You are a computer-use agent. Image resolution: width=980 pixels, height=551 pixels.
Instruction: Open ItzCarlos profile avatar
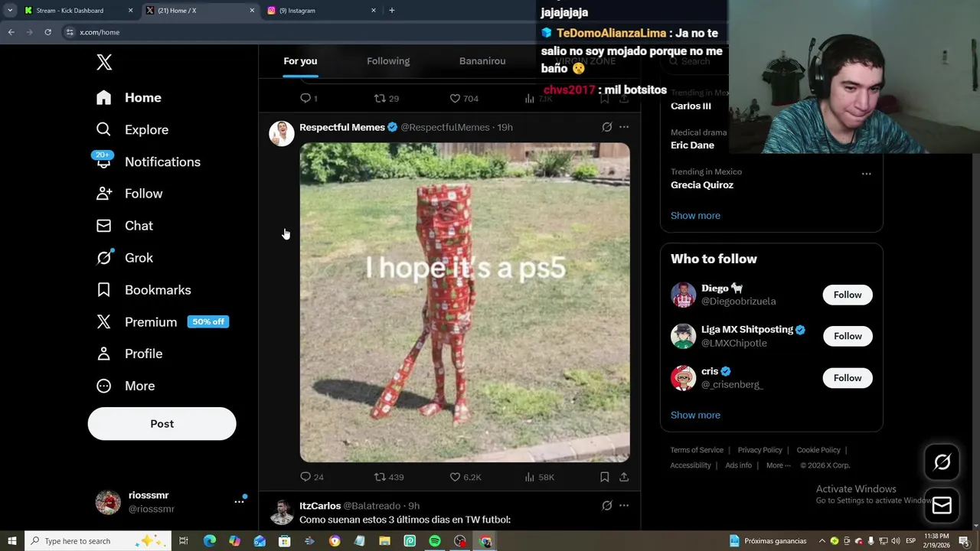point(281,512)
